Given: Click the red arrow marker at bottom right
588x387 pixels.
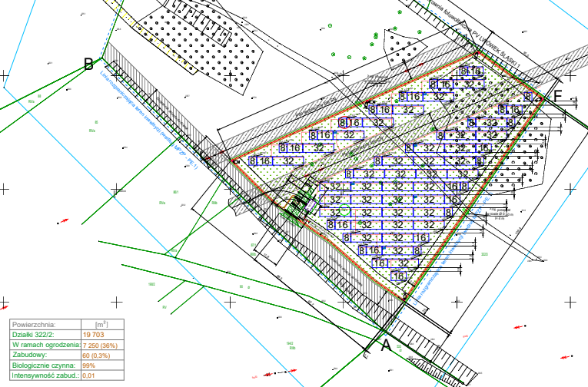Looking at the screenshot, I should tap(566, 356).
